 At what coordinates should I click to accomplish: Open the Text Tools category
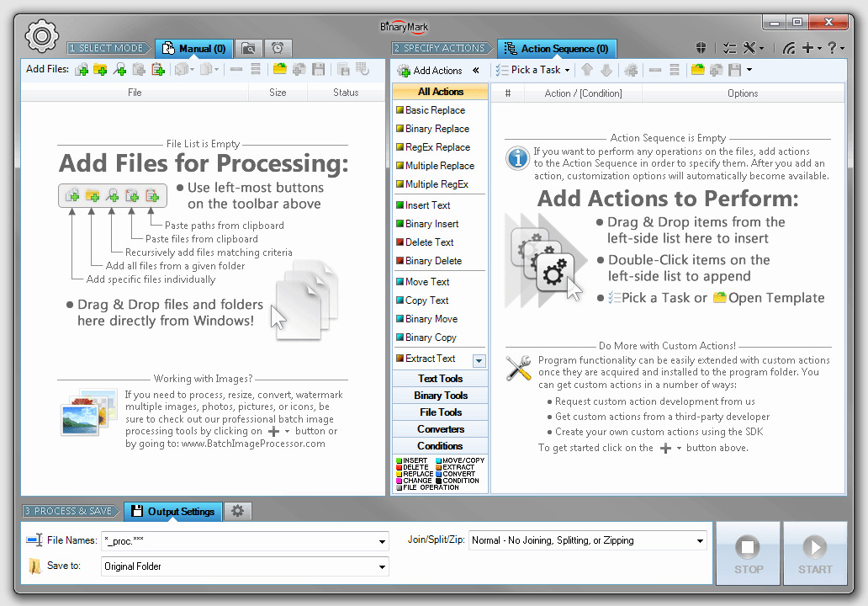(x=440, y=379)
